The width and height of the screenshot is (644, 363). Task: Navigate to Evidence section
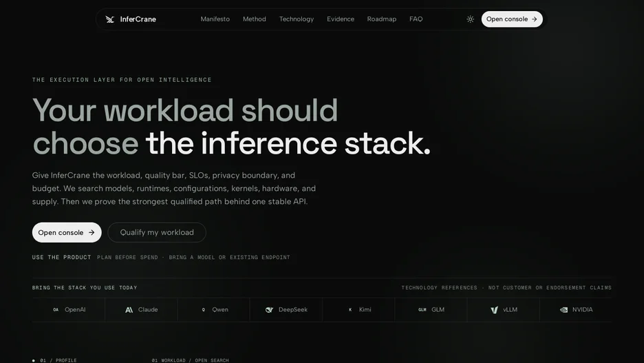coord(340,19)
